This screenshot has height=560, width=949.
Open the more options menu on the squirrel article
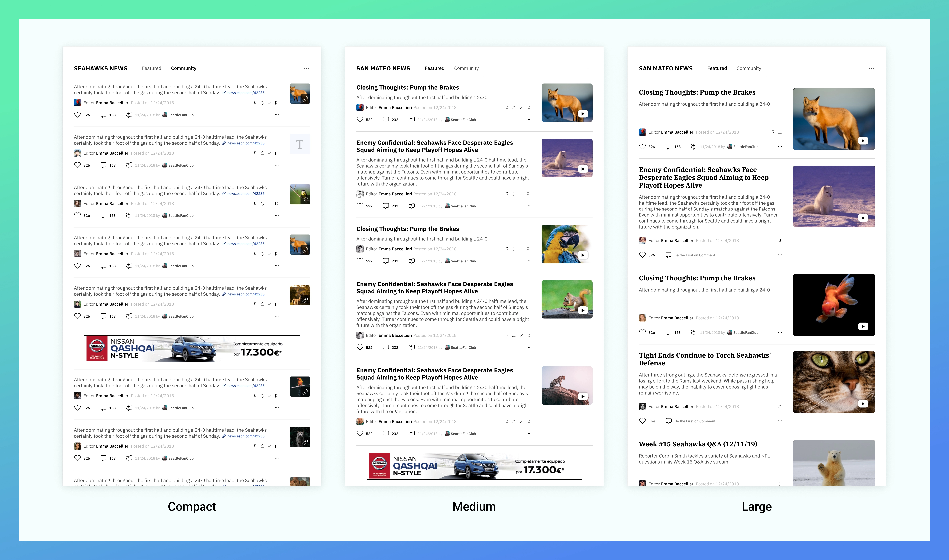point(528,347)
